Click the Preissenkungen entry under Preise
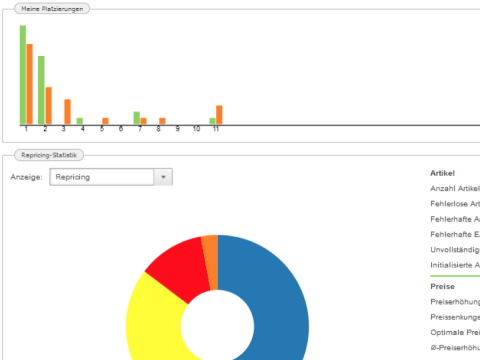Screen dimensions: 480x360 [x=455, y=317]
